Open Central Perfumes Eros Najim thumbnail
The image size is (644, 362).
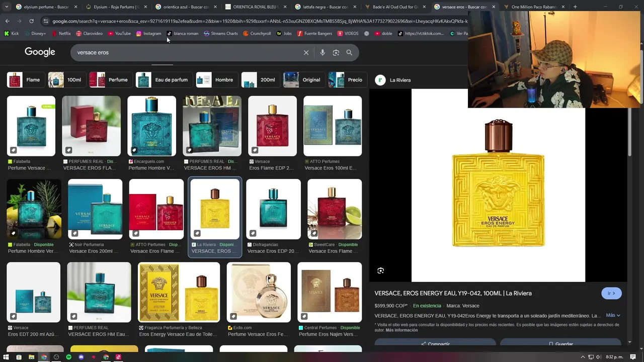click(330, 292)
